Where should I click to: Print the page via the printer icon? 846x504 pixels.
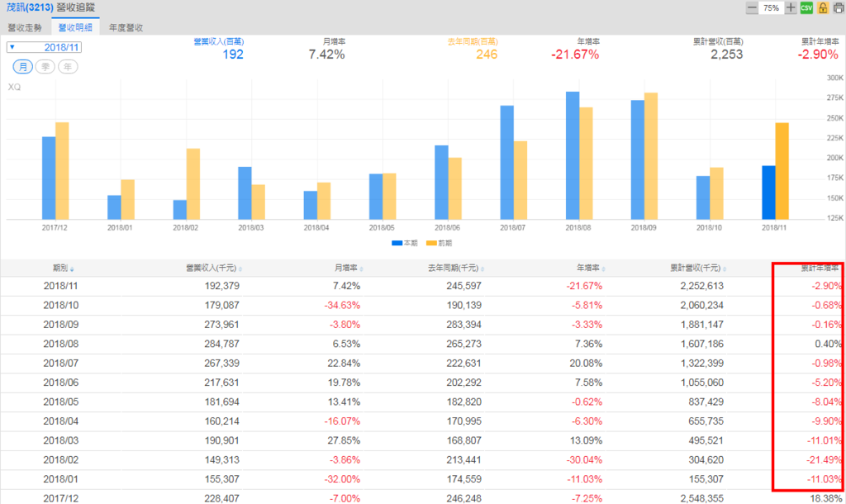point(839,8)
